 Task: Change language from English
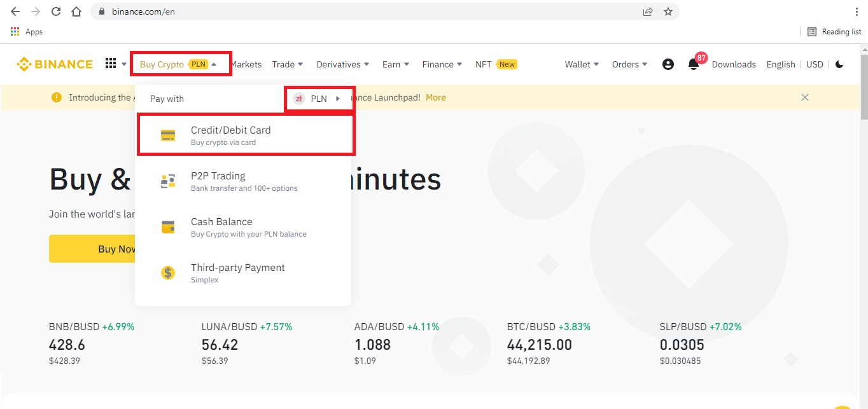coord(781,64)
